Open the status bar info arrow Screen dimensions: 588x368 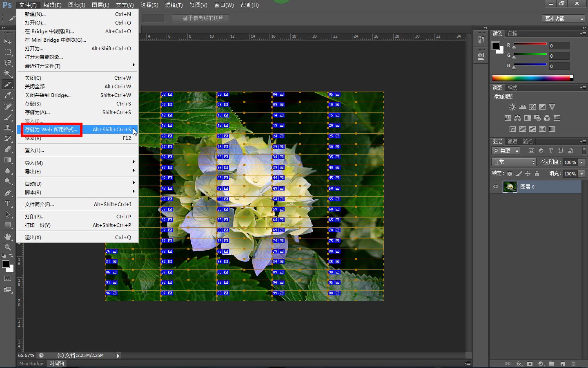[118, 356]
